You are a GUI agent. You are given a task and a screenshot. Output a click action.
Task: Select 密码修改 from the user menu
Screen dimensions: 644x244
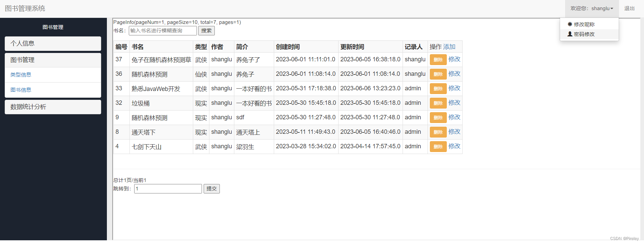click(x=589, y=34)
